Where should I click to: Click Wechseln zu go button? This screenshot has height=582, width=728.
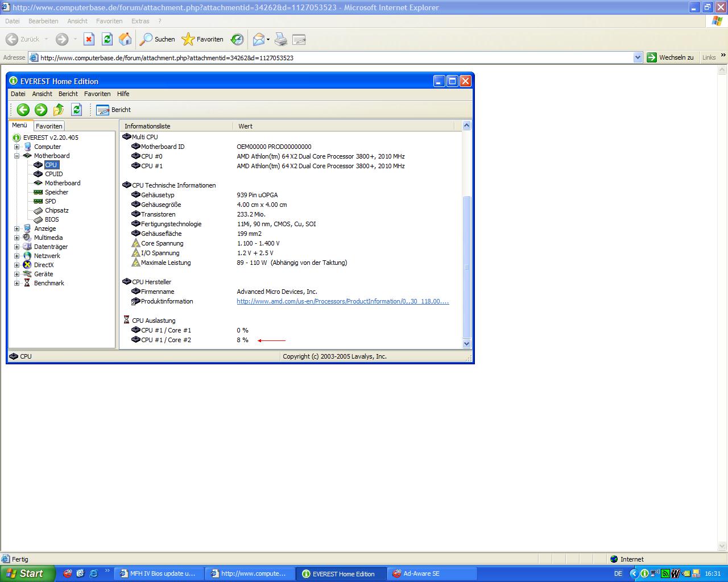click(671, 57)
